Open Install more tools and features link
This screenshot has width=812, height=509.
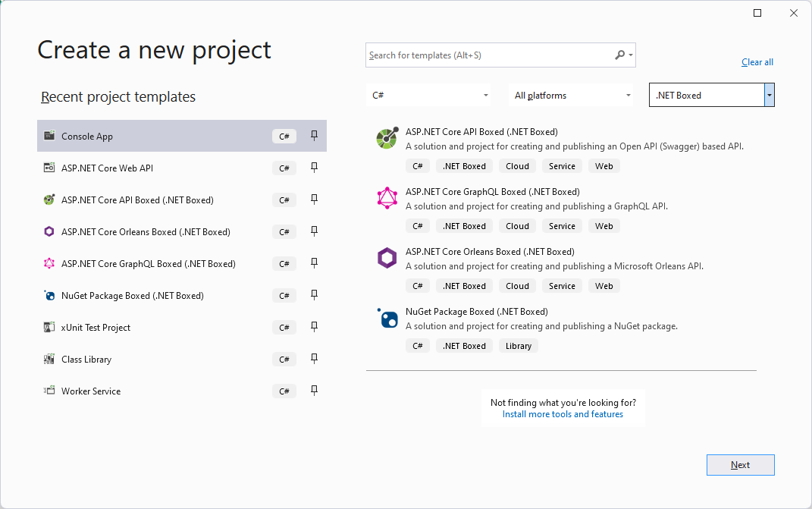coord(563,415)
